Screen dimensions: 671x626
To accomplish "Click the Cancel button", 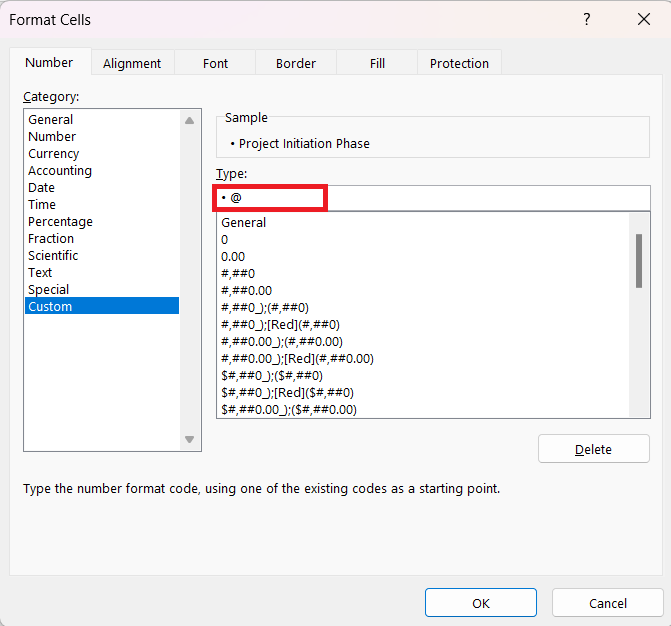I will (x=608, y=602).
